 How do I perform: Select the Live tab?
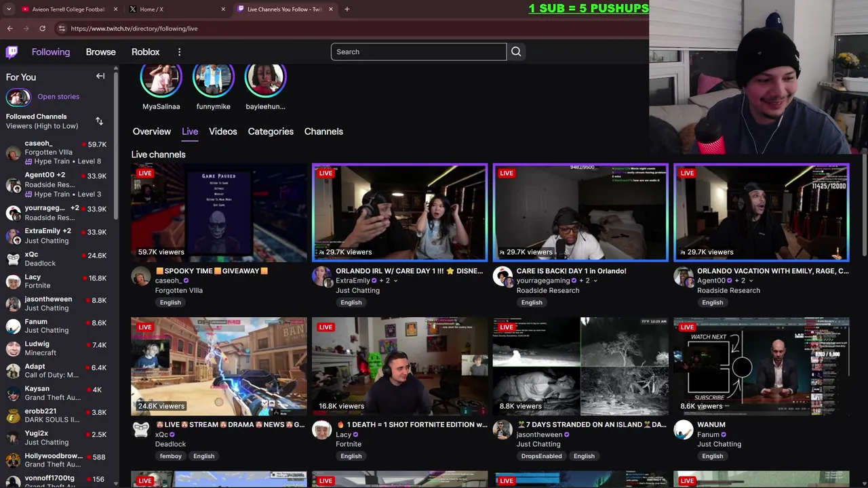click(x=190, y=131)
